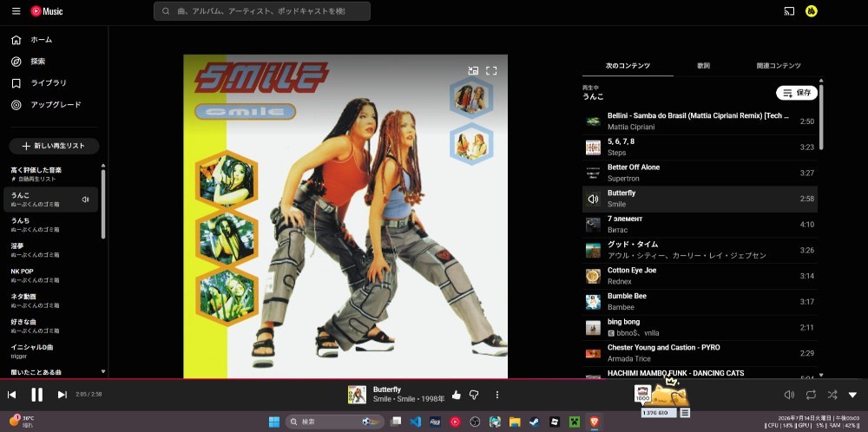This screenshot has width=868, height=432.
Task: Mute the player volume speaker icon
Action: click(x=789, y=395)
